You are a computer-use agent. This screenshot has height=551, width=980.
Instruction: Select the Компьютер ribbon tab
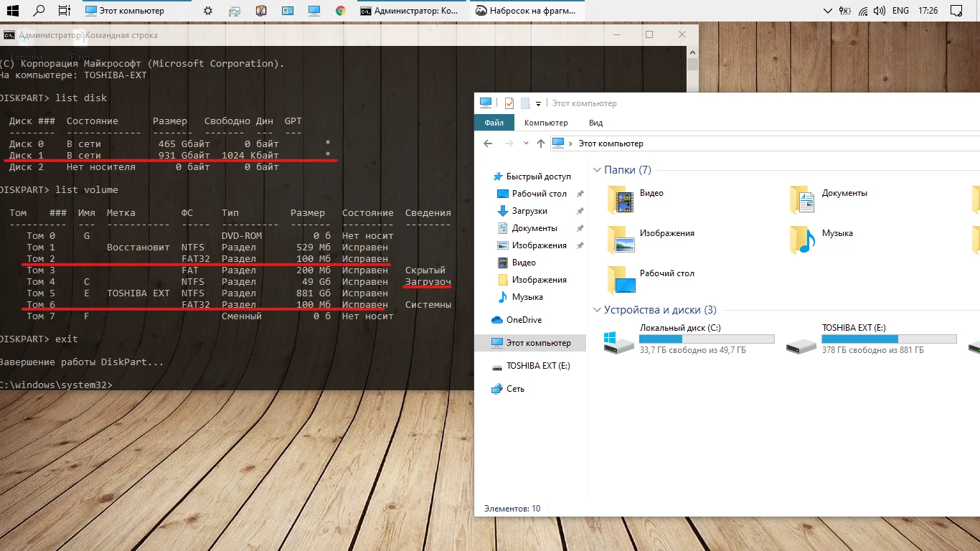point(546,123)
